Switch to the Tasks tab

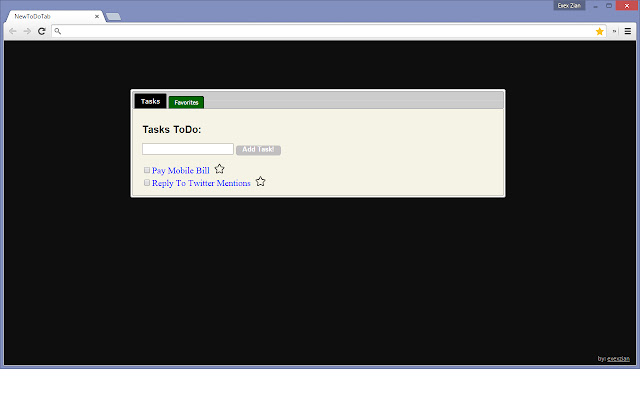[150, 101]
